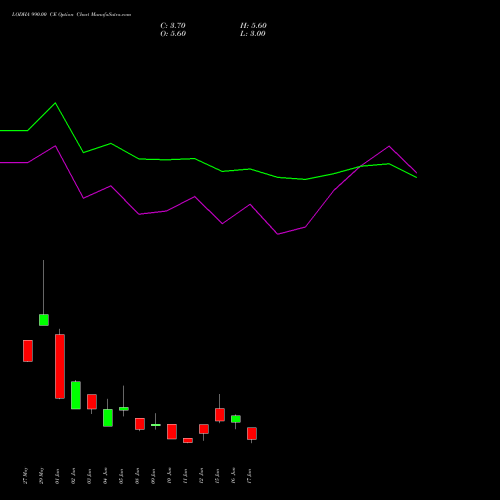
Task: Select the 01 Jun date label
Action: (x=58, y=476)
